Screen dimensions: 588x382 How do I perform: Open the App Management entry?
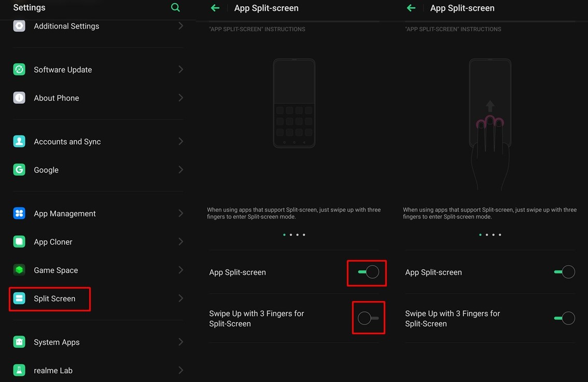click(98, 213)
